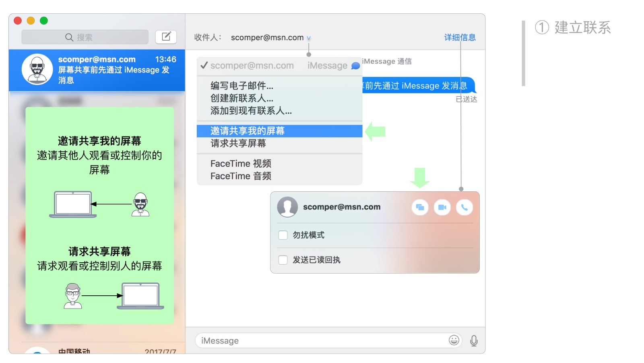Image resolution: width=644 pixels, height=363 pixels.
Task: Click the search magnifier icon
Action: pyautogui.click(x=69, y=37)
